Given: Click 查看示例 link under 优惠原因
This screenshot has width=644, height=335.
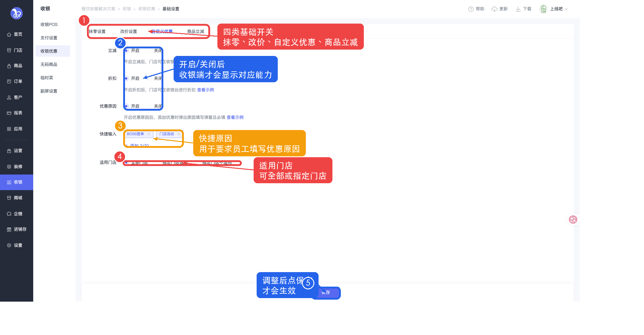Looking at the screenshot, I should pos(235,117).
